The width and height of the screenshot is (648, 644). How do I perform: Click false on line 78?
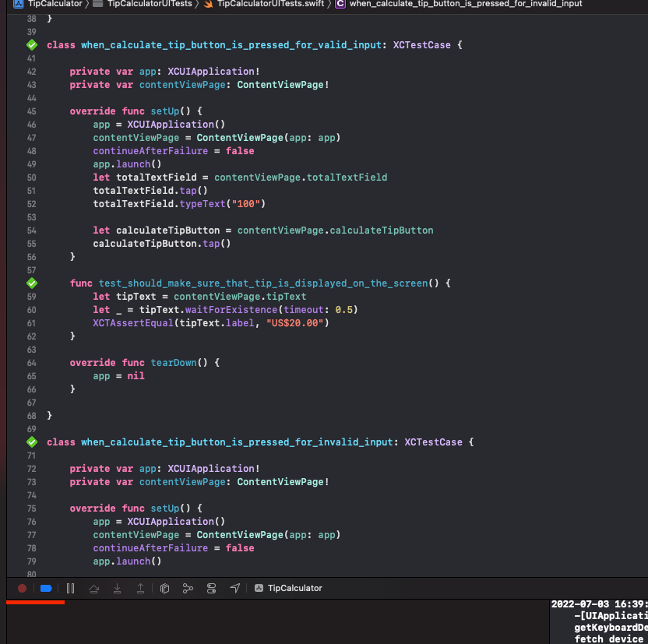pyautogui.click(x=240, y=548)
